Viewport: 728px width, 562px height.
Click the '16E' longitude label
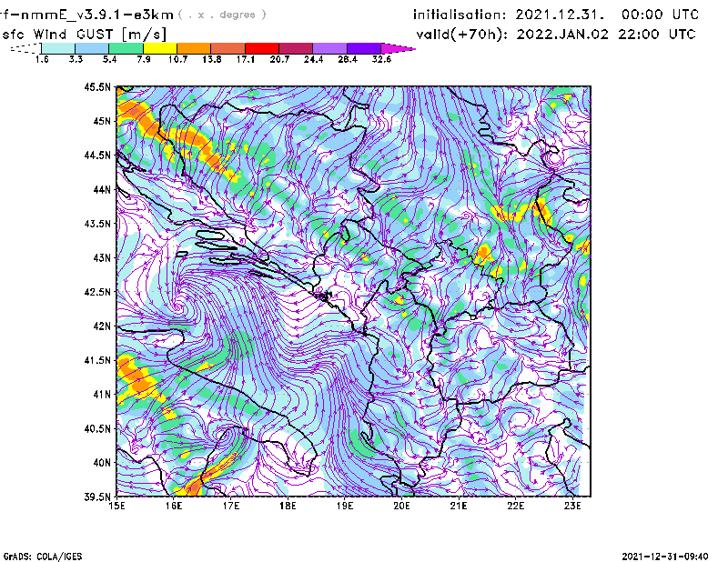coord(174,506)
